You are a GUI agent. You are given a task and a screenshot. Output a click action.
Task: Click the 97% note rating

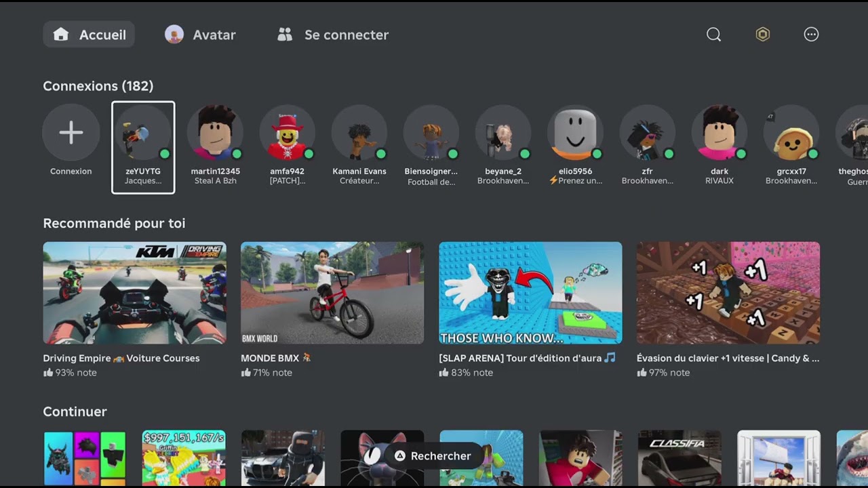663,373
